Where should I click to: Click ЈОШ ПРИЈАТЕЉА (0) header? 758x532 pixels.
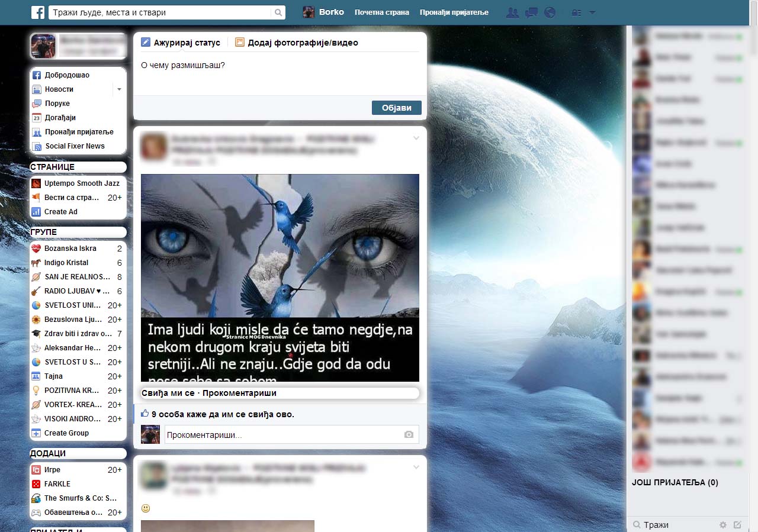coord(675,482)
